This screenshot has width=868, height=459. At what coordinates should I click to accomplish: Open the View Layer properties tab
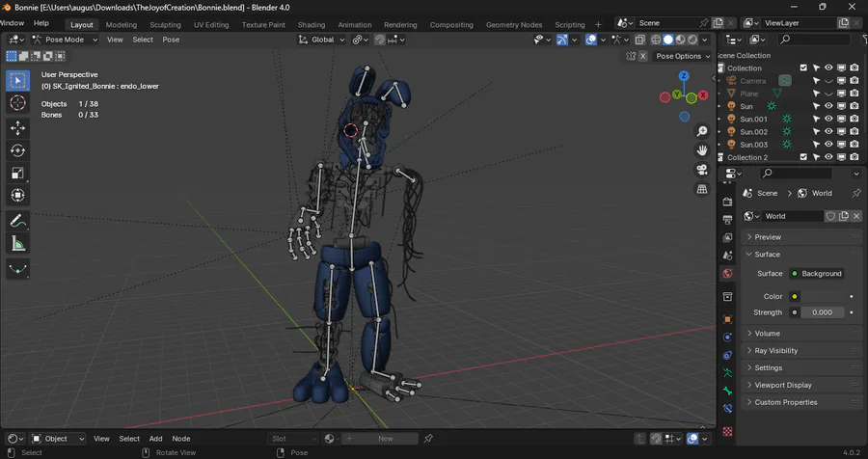pyautogui.click(x=727, y=237)
